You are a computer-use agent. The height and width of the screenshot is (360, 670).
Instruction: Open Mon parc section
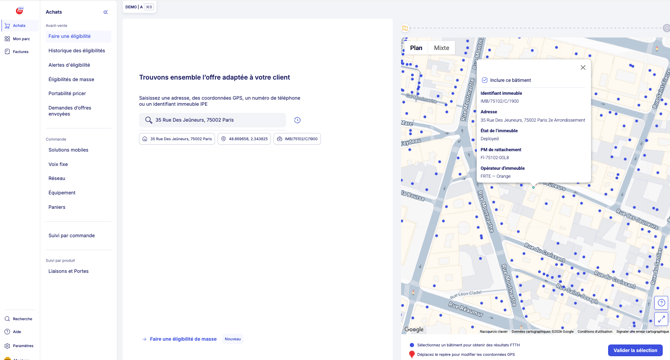(x=17, y=39)
